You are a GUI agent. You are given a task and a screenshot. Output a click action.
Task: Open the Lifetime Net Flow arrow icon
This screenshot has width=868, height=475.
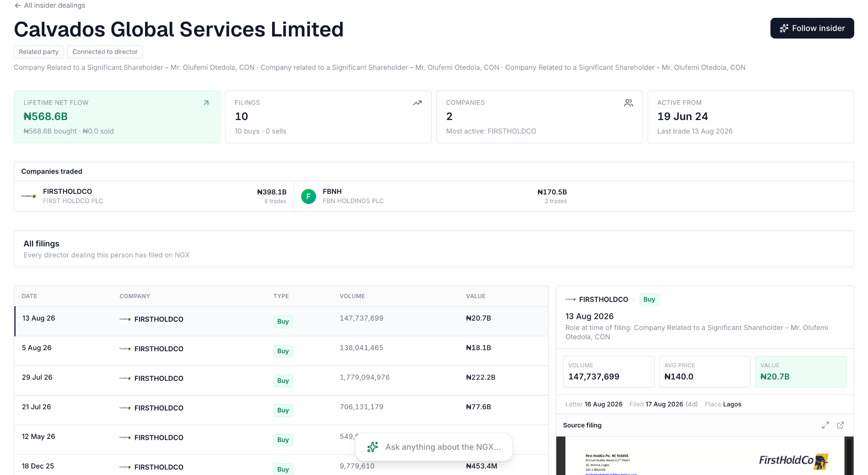point(206,103)
